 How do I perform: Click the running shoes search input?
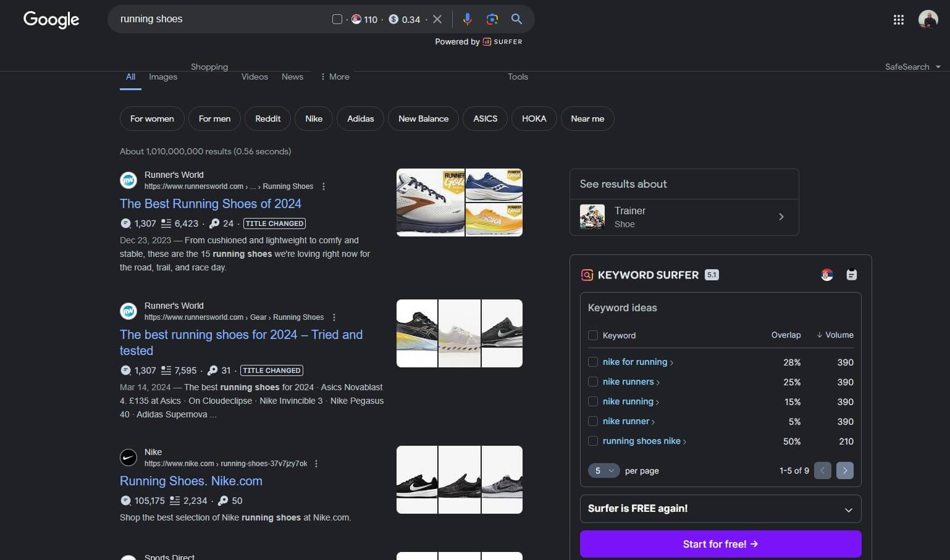[x=222, y=19]
